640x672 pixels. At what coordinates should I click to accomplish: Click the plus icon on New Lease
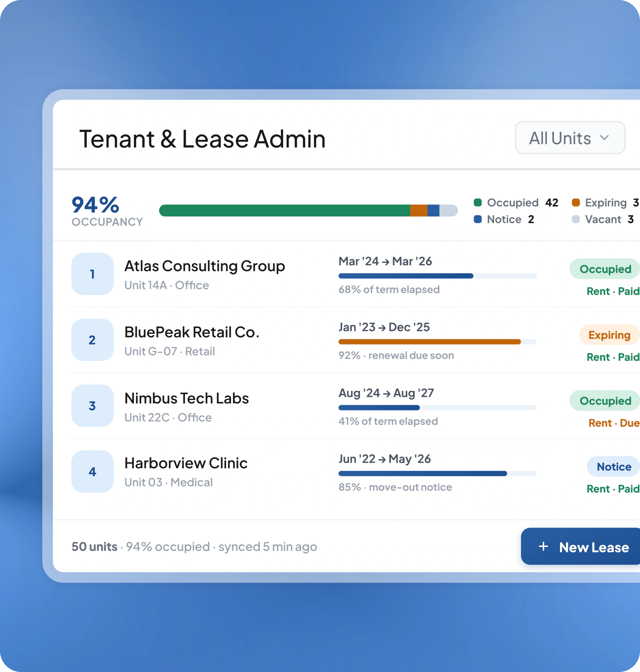pyautogui.click(x=543, y=546)
